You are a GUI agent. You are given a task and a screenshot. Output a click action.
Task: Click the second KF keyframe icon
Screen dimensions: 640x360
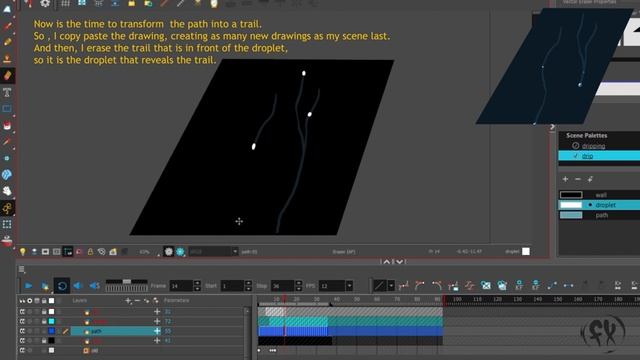click(x=536, y=285)
